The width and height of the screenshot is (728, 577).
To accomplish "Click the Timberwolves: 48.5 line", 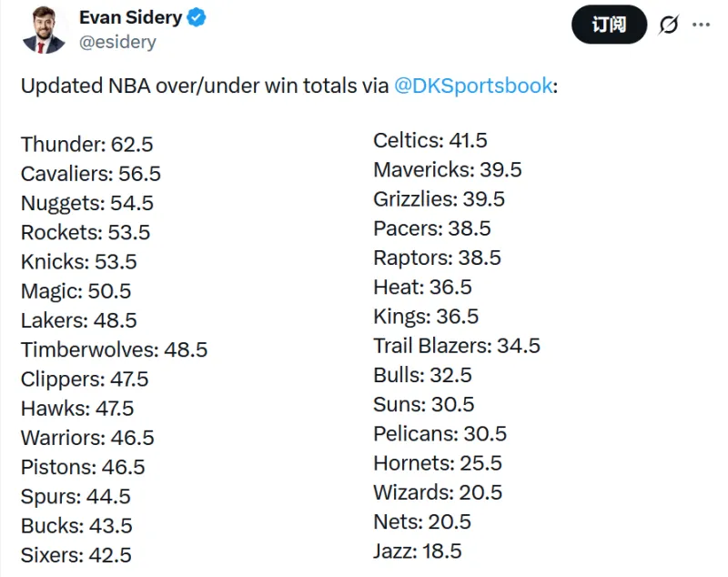I will point(114,349).
